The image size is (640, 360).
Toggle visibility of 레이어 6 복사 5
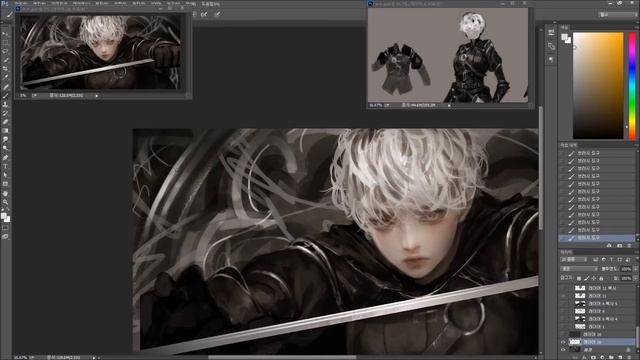tap(564, 303)
